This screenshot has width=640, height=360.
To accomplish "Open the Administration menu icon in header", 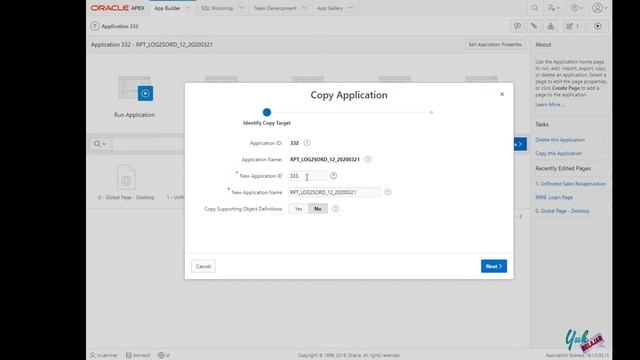I will [553, 8].
